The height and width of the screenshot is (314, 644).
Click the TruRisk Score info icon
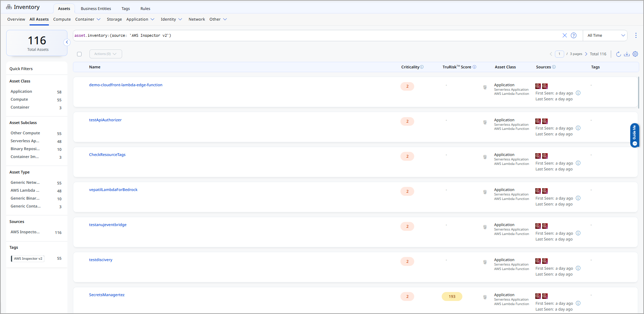[x=474, y=67]
